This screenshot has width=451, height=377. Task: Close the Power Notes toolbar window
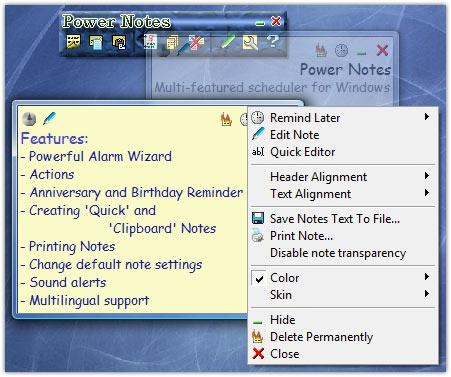(x=276, y=21)
